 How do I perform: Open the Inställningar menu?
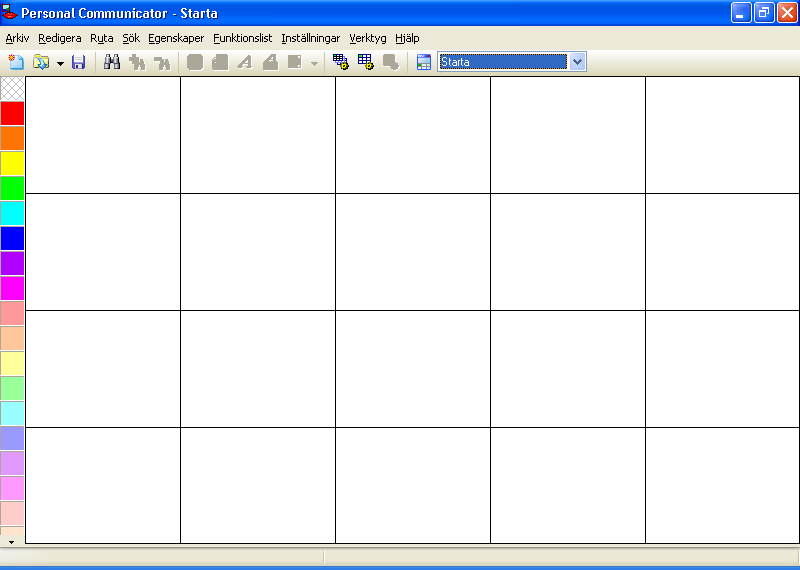pos(311,38)
